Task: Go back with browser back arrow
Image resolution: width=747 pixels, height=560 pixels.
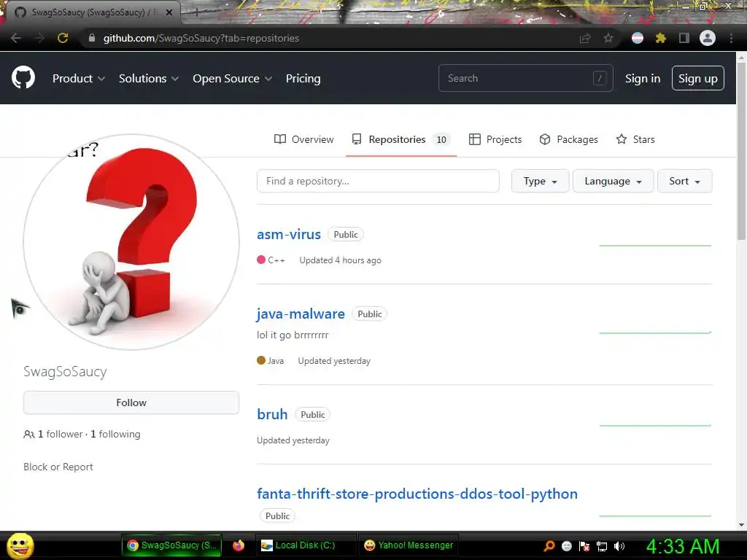Action: [16, 38]
